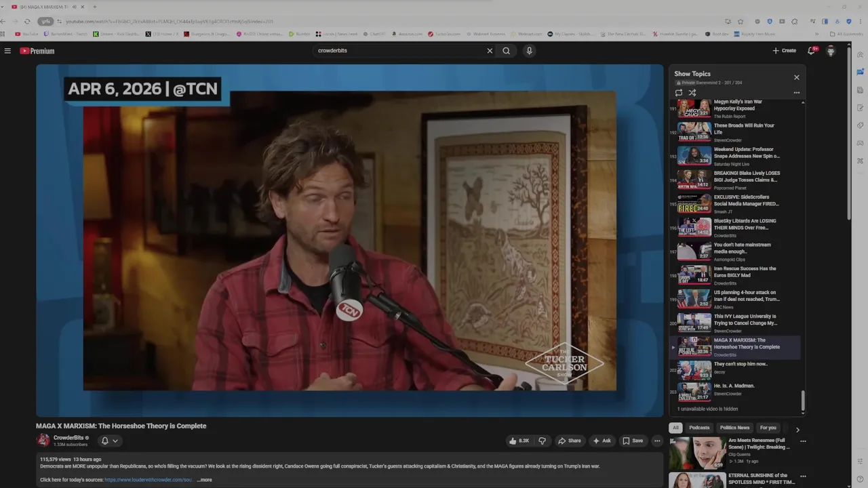Open the CrowderBits channel name link

(68, 438)
